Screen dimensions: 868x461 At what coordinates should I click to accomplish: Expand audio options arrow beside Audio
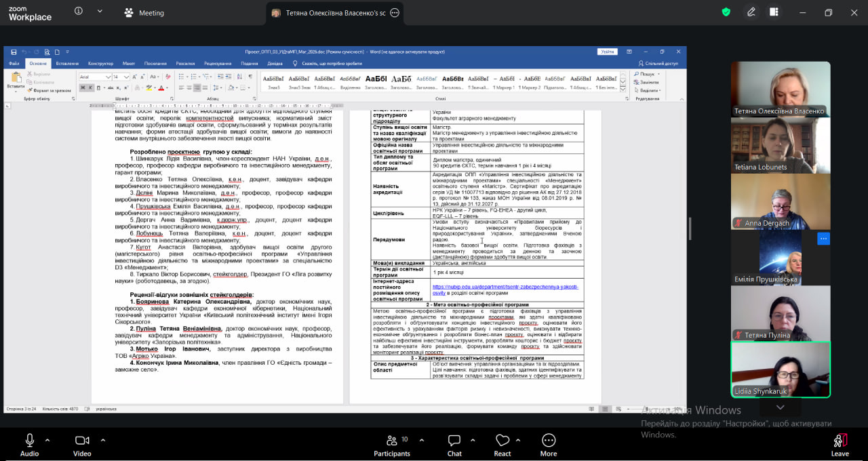click(47, 440)
